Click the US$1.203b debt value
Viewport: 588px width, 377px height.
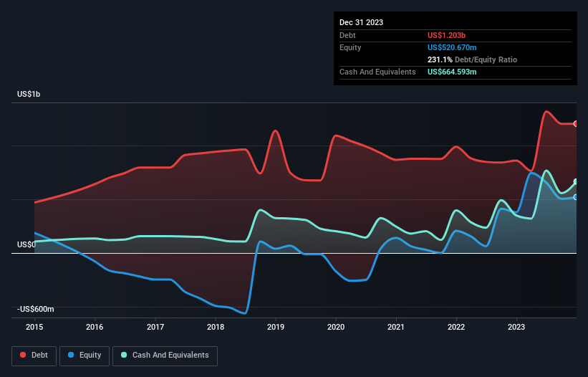pyautogui.click(x=446, y=35)
